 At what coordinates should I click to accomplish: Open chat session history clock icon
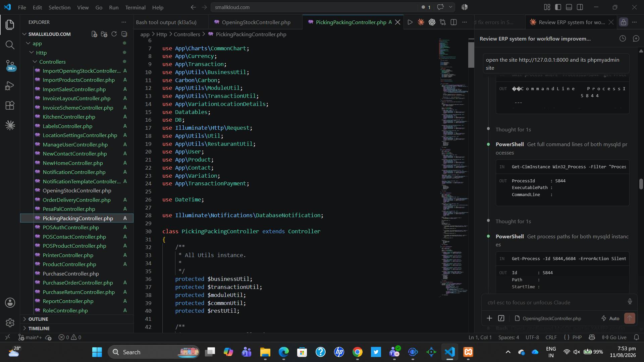pos(623,39)
